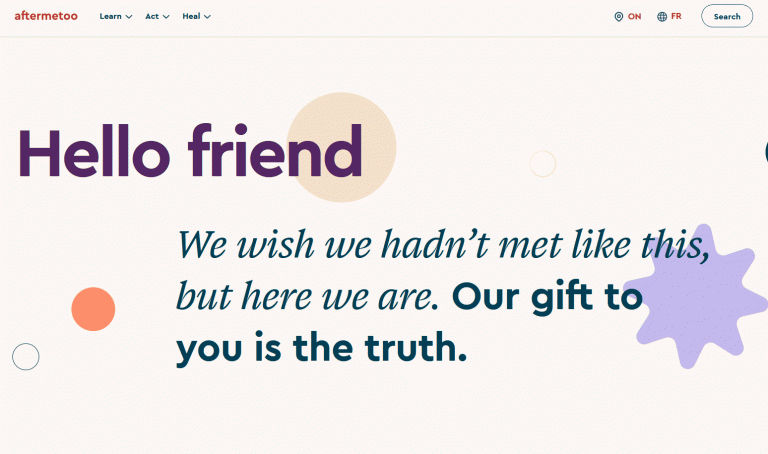Select the ON region label
Screen dimensions: 768x454
point(634,16)
